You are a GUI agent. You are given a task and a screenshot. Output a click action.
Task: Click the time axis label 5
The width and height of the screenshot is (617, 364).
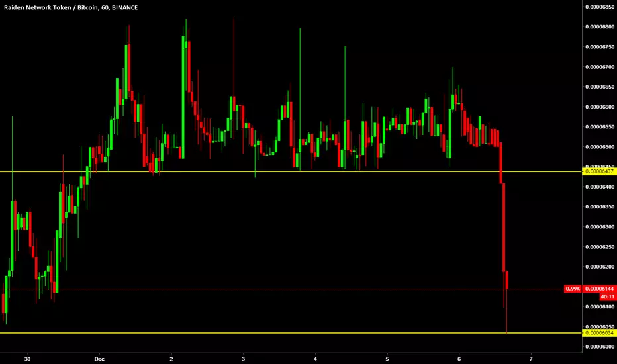tap(387, 359)
